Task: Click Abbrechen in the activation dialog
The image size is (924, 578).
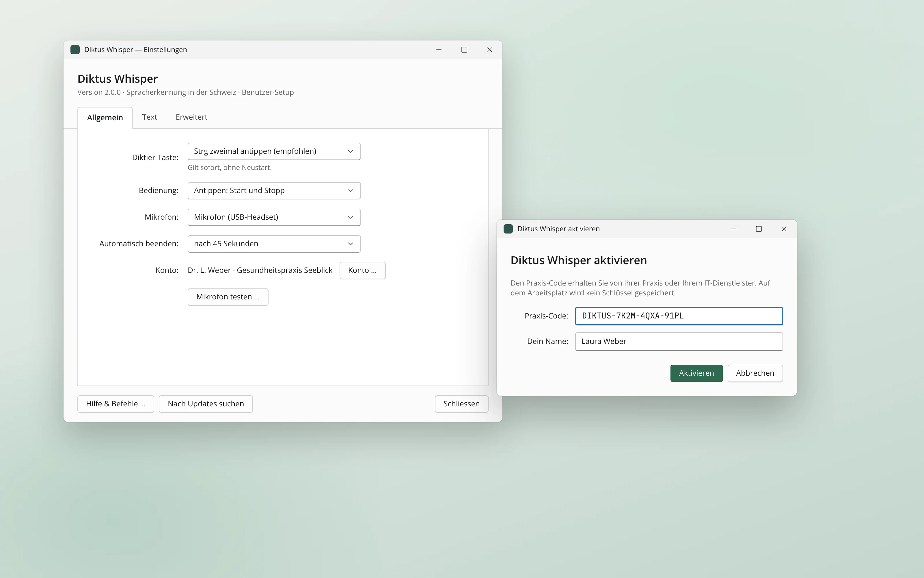Action: (755, 373)
